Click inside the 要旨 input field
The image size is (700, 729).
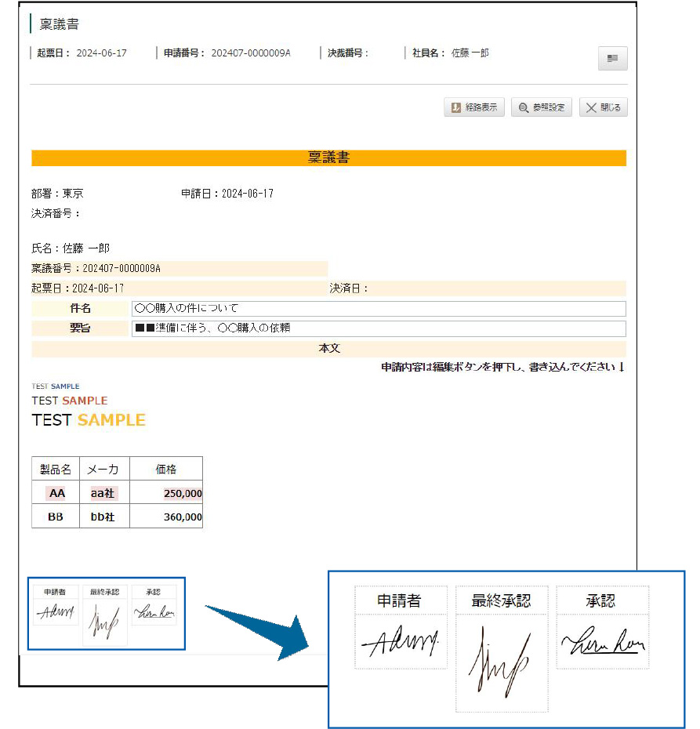coord(376,328)
